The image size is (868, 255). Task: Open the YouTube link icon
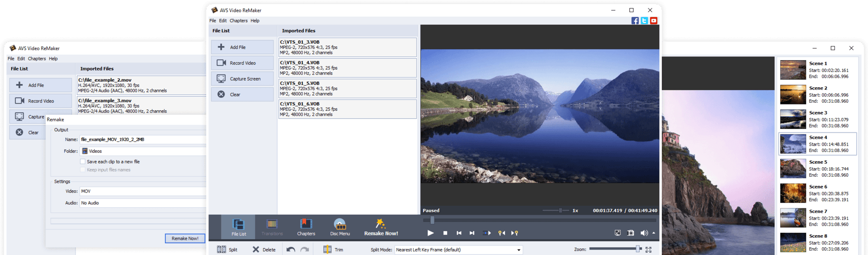point(654,21)
